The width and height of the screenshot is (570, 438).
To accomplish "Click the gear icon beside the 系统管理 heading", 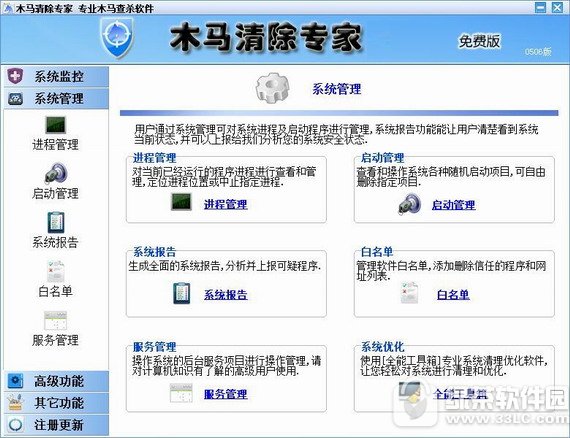I will pyautogui.click(x=273, y=88).
